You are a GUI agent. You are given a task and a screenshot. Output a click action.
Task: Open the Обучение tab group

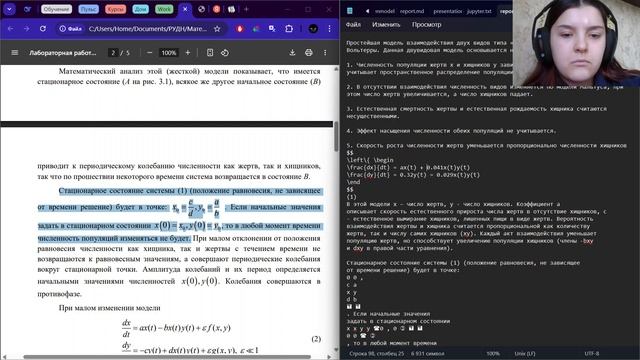56,9
